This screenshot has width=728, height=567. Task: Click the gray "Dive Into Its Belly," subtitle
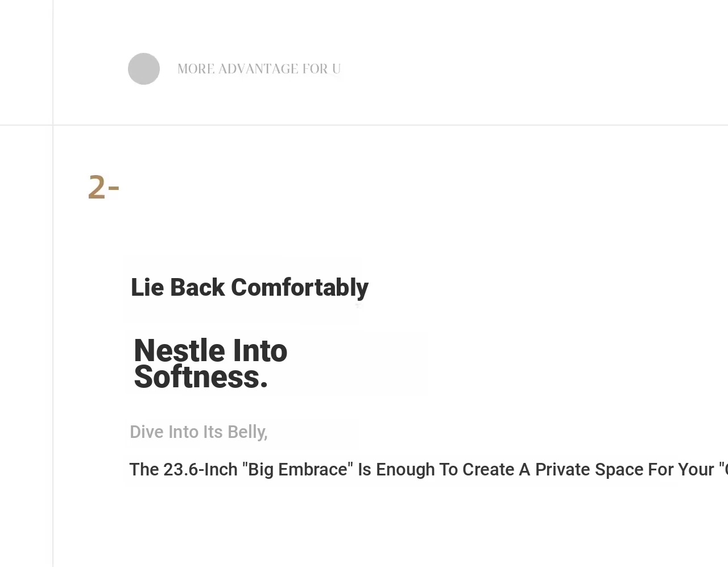click(198, 432)
